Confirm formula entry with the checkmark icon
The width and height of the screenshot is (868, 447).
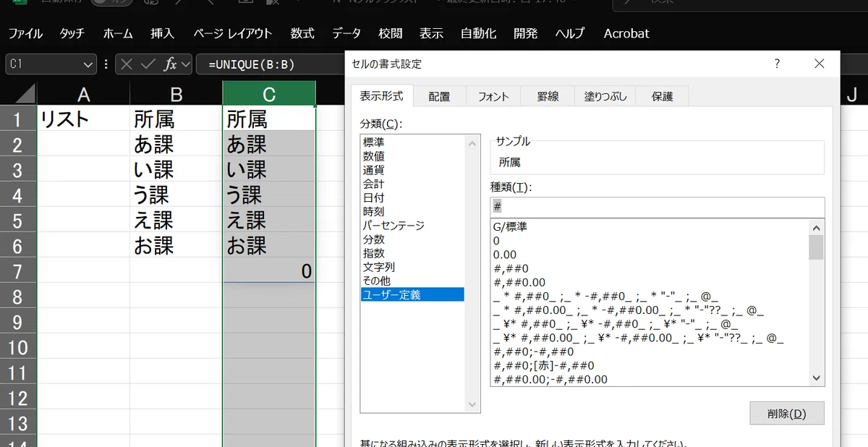point(148,64)
